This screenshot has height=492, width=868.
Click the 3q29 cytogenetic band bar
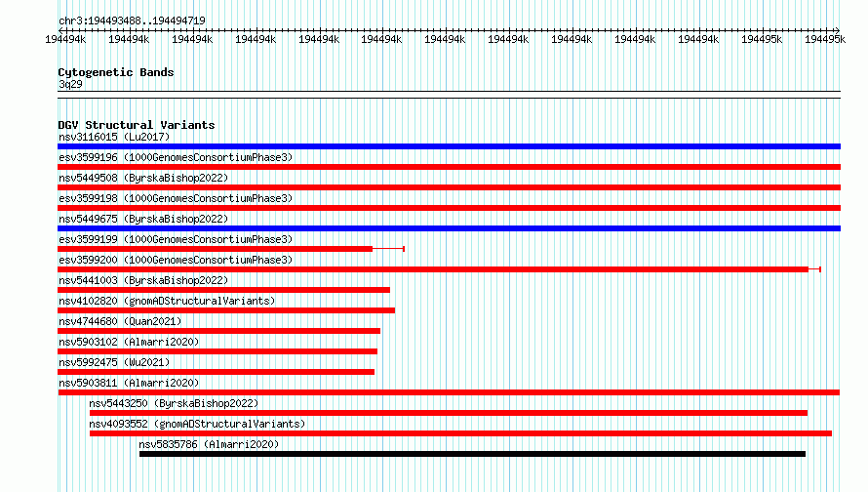(x=449, y=95)
